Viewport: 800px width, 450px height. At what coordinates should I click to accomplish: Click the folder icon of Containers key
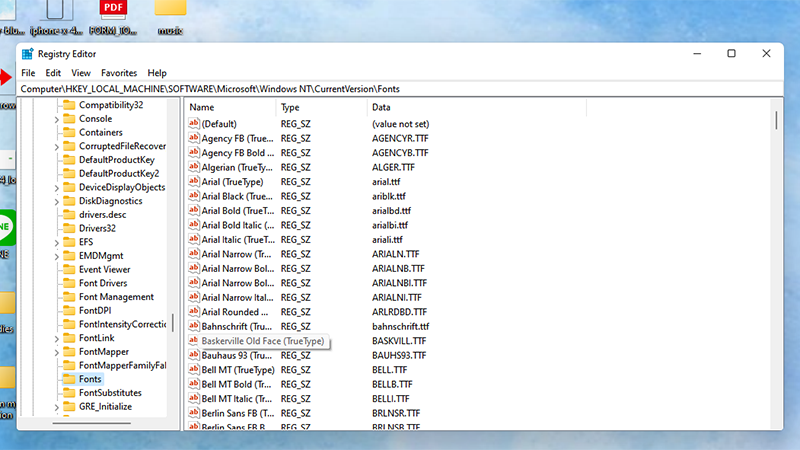69,133
